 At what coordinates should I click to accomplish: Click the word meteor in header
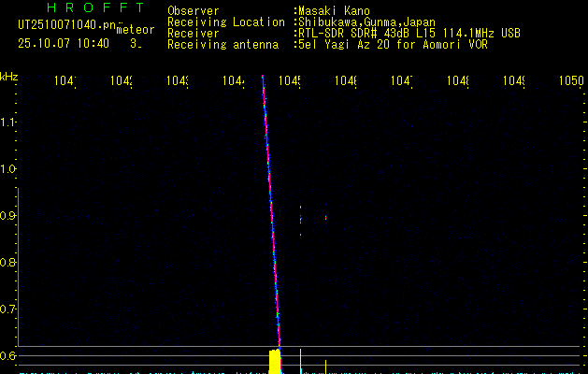pyautogui.click(x=135, y=29)
